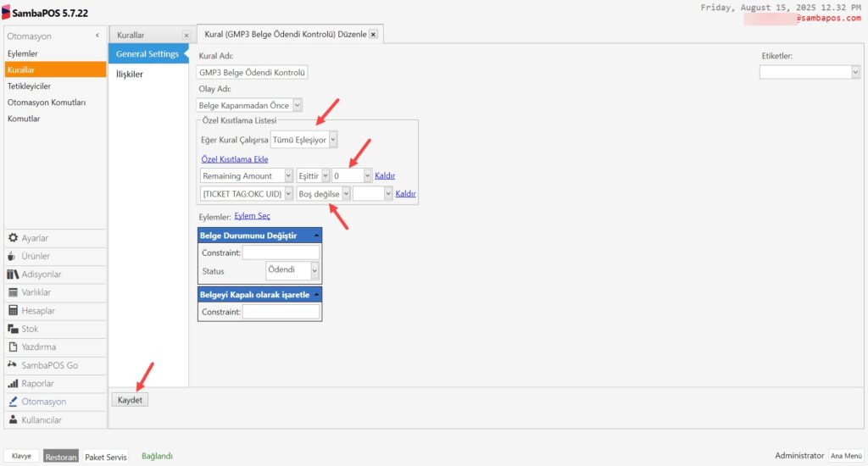The width and height of the screenshot is (868, 466).
Task: Open Komutlar menu item
Action: pos(24,119)
